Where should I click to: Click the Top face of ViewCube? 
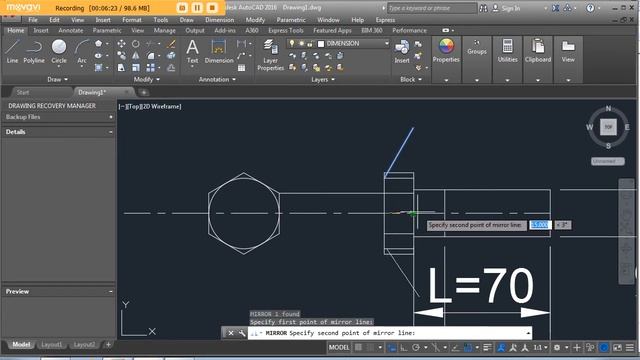[x=608, y=127]
